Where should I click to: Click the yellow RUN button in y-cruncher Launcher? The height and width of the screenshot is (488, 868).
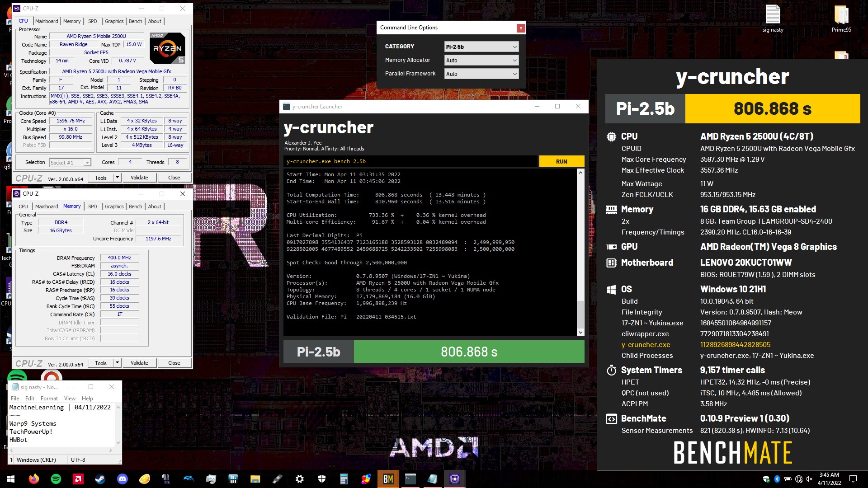561,161
